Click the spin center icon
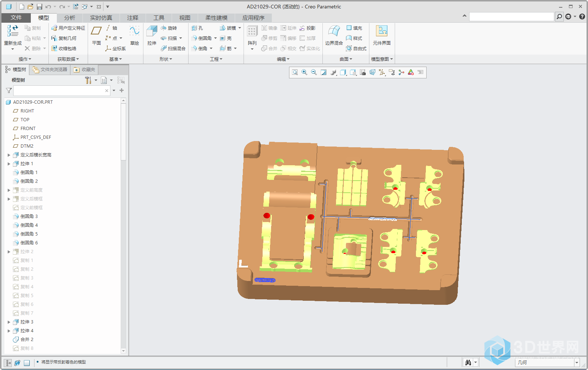Image resolution: width=588 pixels, height=370 pixels. coord(401,73)
